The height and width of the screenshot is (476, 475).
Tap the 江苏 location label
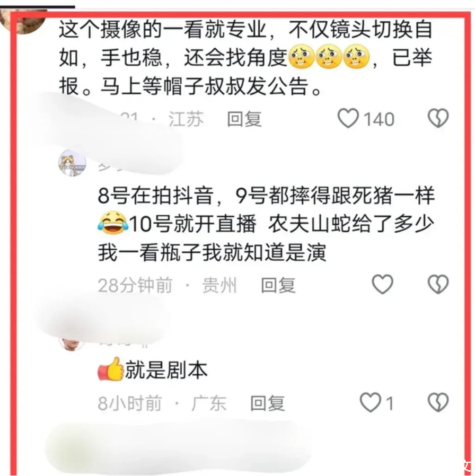(186, 119)
